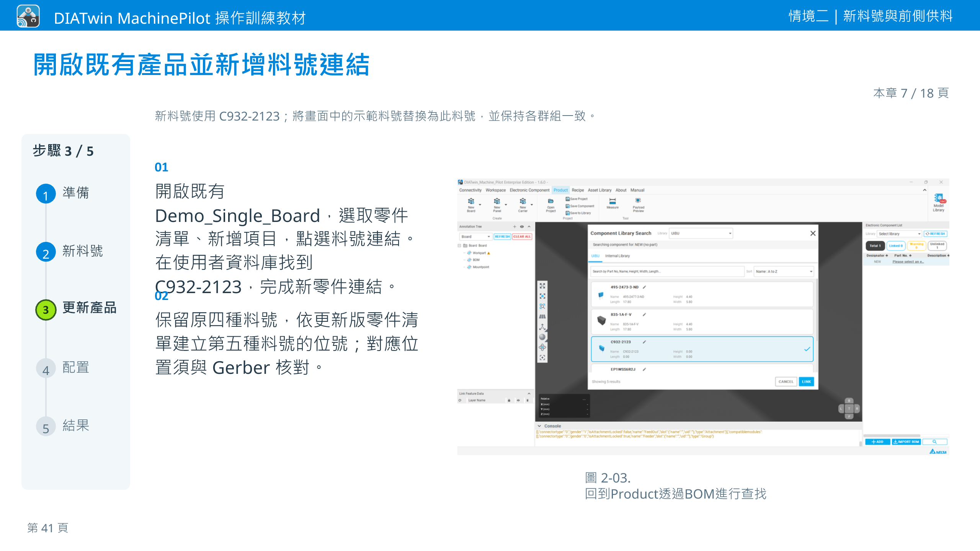Edit part 835-1A-F-V with pencil icon

[644, 315]
